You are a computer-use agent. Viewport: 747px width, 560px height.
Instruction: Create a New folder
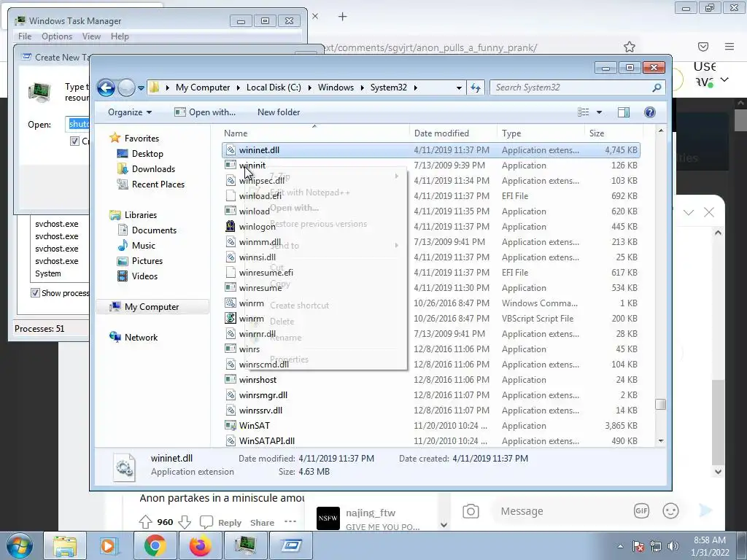point(279,112)
